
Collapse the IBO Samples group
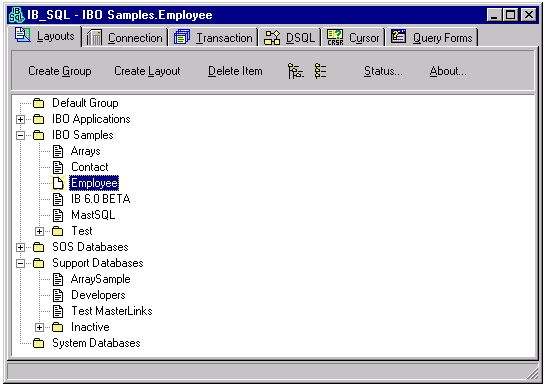tap(21, 136)
